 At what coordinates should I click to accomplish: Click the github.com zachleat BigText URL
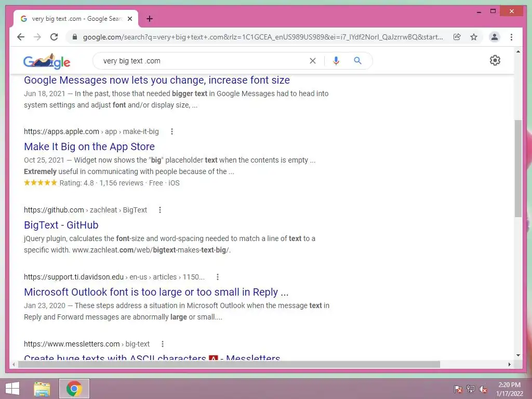pyautogui.click(x=85, y=210)
